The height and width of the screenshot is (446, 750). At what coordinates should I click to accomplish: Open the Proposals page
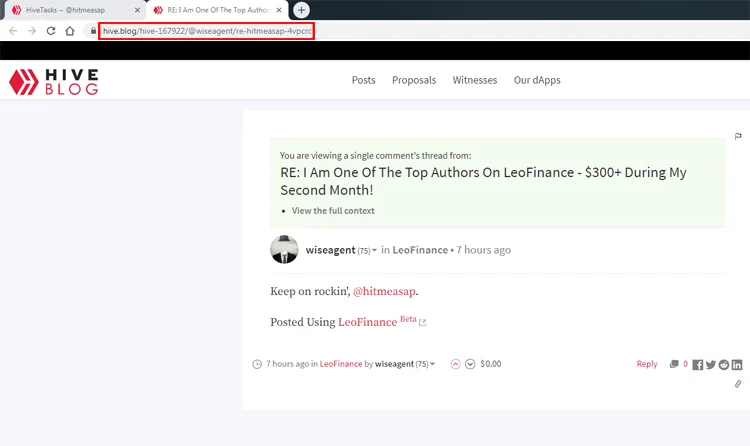(414, 80)
